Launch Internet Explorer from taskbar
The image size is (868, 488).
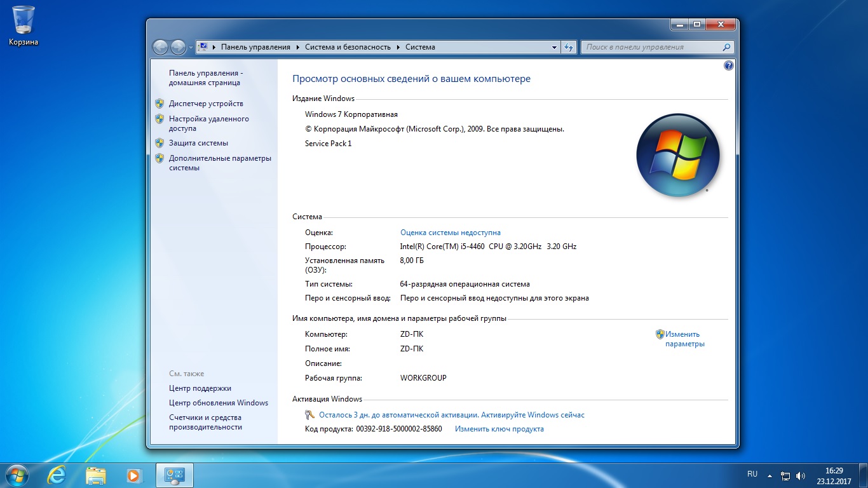point(56,475)
